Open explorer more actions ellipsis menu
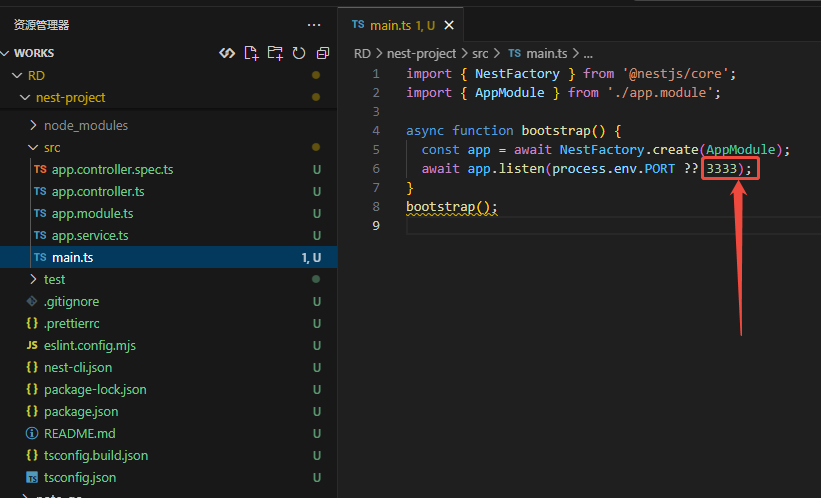This screenshot has width=821, height=498. click(315, 24)
